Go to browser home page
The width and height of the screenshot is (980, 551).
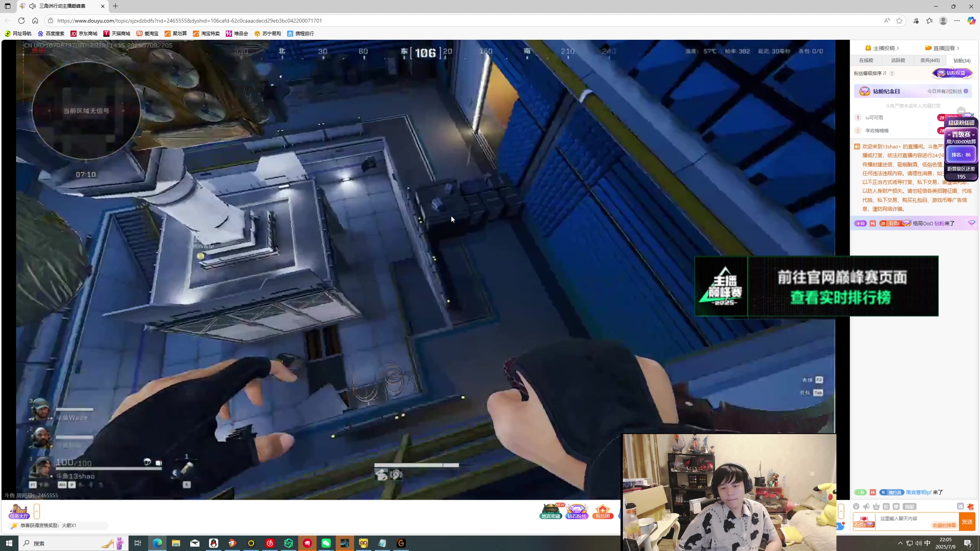35,21
